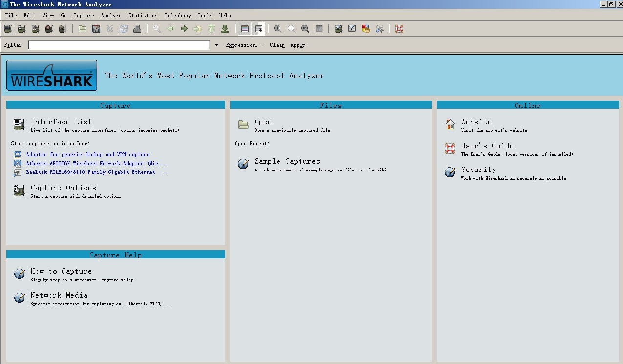Screen dimensions: 623x364
Task: Click the Expression... button
Action: (x=244, y=45)
